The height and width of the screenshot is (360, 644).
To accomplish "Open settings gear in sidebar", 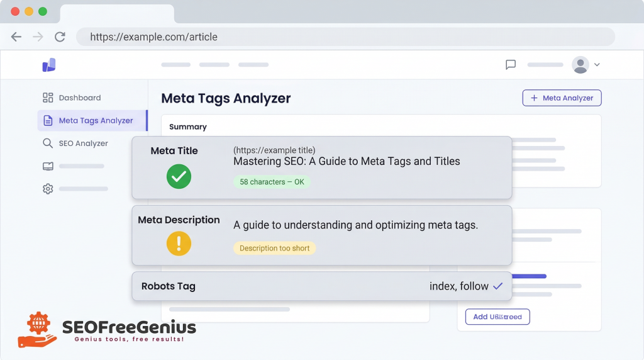I will click(x=48, y=189).
